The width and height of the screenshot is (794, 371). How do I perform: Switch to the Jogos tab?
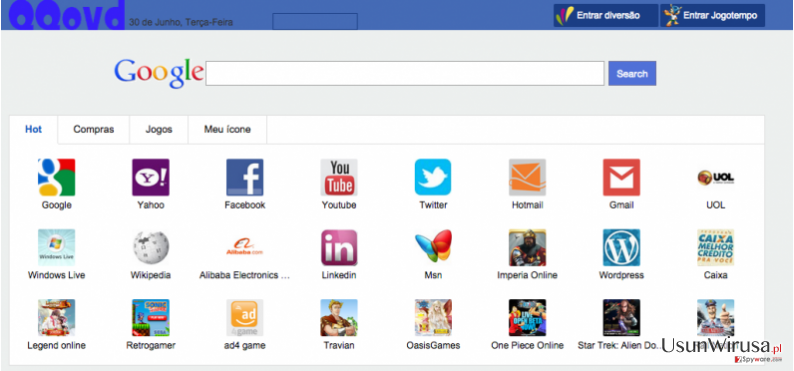(x=159, y=130)
